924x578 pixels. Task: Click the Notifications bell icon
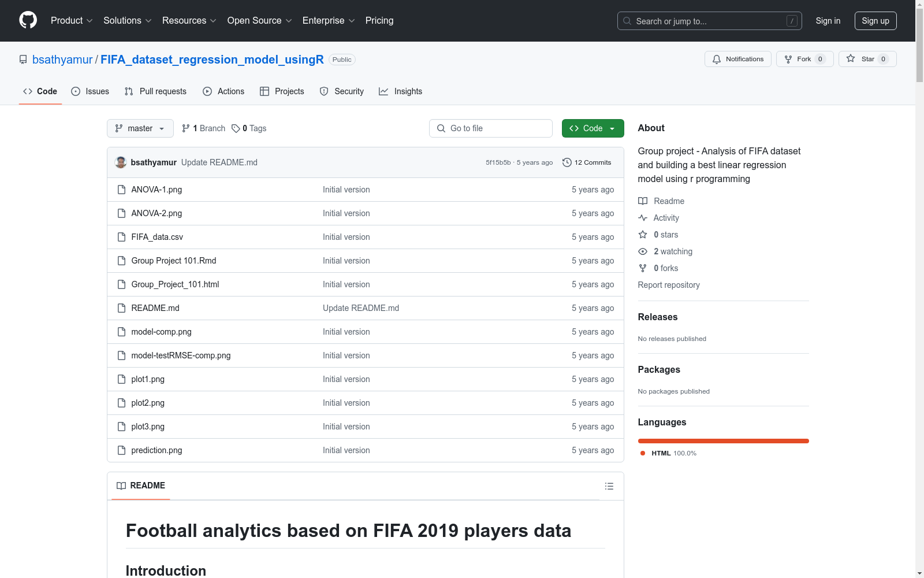pos(717,59)
